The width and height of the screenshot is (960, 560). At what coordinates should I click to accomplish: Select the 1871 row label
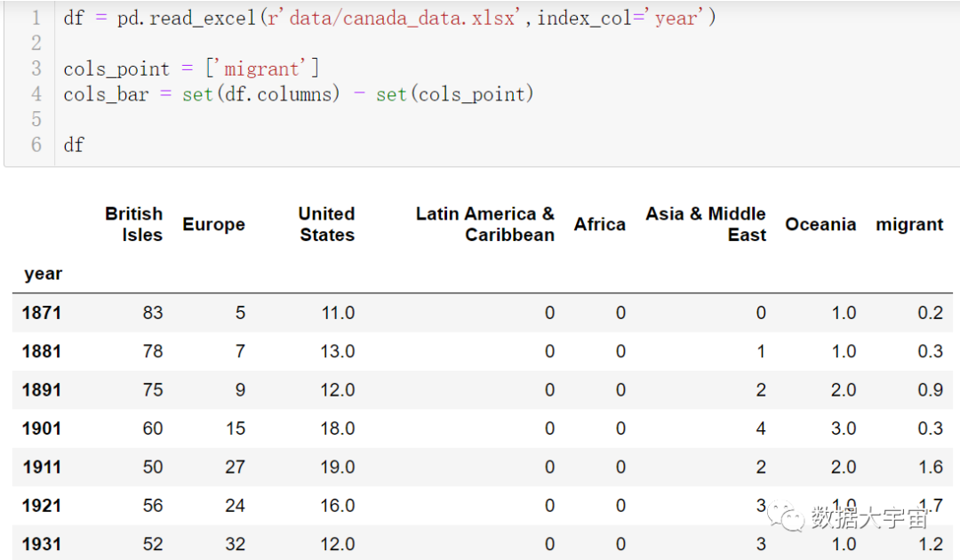(42, 313)
